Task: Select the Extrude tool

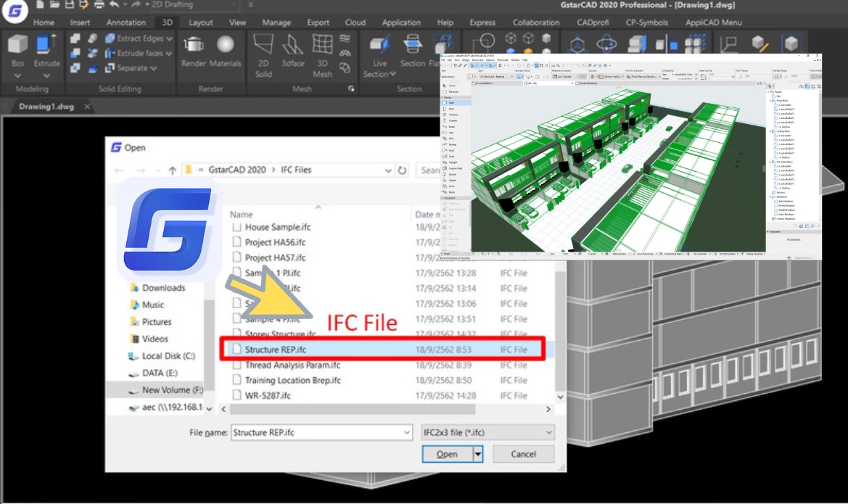Action: click(46, 50)
